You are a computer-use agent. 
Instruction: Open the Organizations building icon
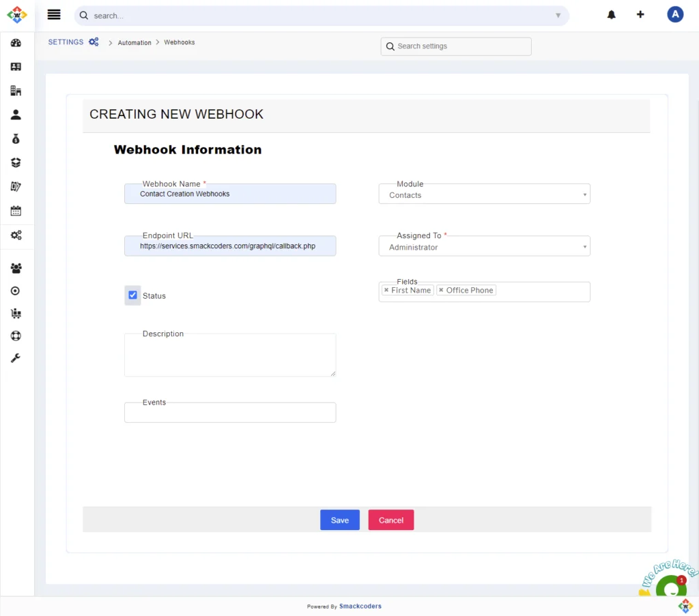coord(16,90)
